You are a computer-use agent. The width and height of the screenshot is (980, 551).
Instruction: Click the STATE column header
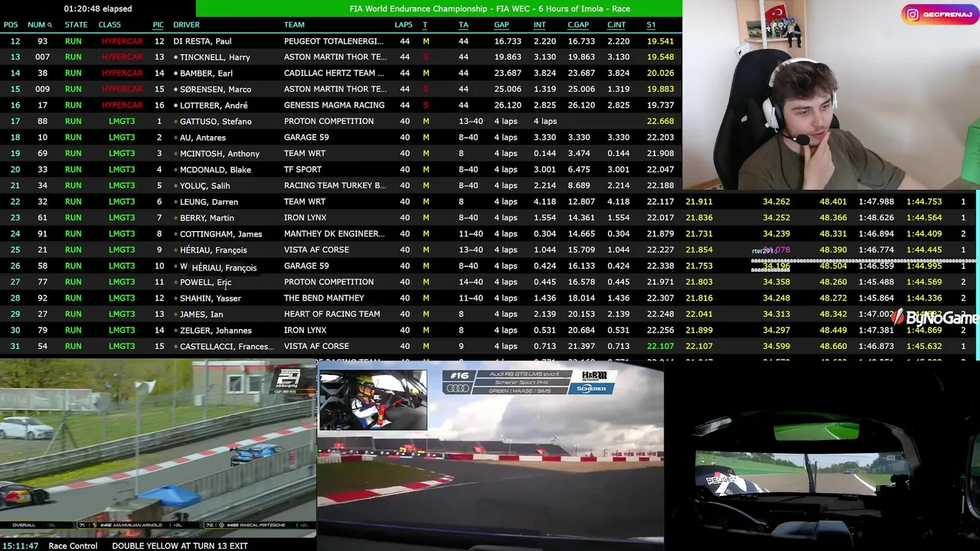(76, 25)
